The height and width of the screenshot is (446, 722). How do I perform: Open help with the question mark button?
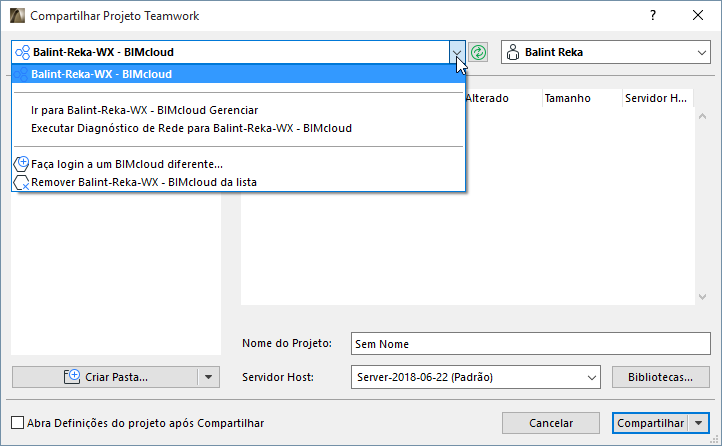coord(652,16)
